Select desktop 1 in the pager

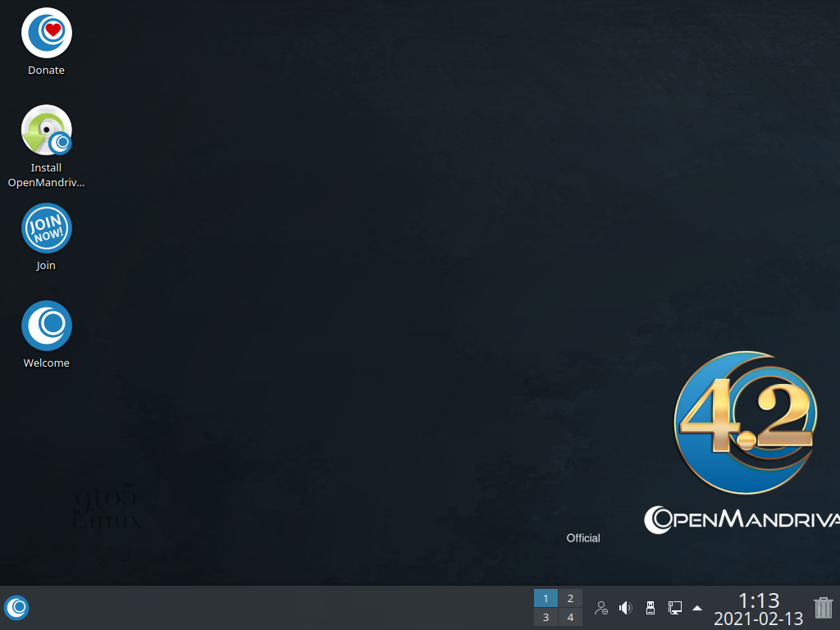pos(546,598)
